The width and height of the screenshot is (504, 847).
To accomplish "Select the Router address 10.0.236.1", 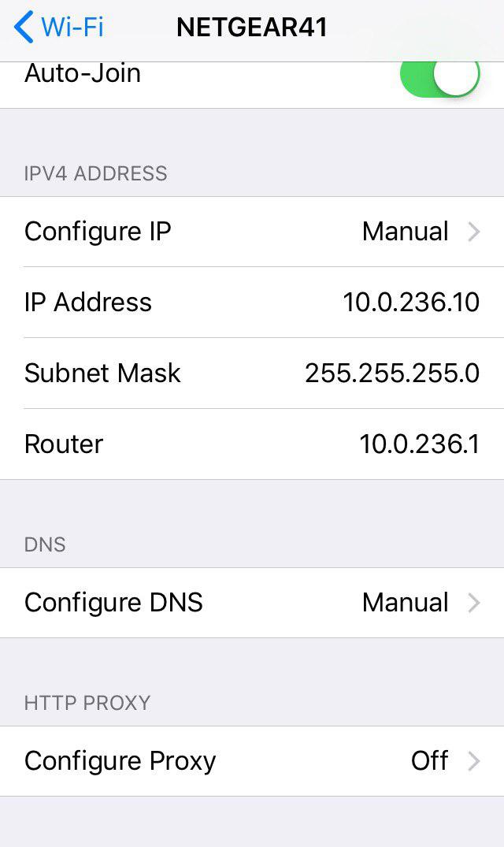I will coord(421,444).
